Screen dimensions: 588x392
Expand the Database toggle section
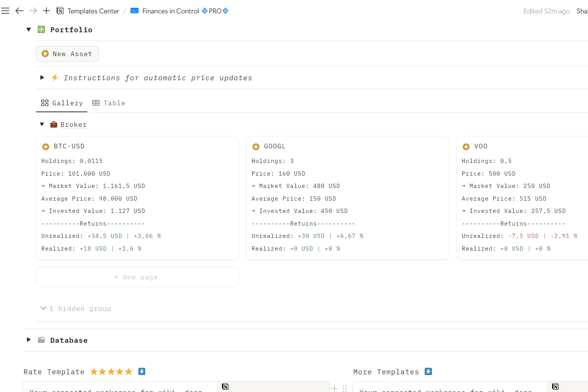(28, 340)
